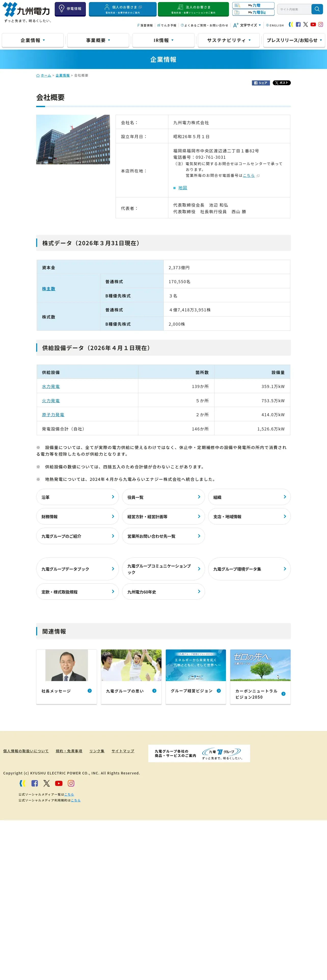Open the 役員一覧 button
Screen dimensions: 327x980
pyautogui.click(x=163, y=497)
